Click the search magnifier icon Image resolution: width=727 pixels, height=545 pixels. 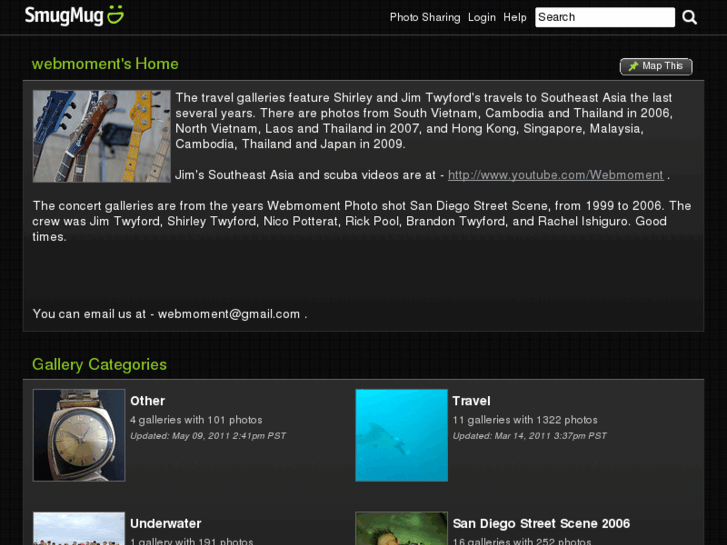[689, 17]
